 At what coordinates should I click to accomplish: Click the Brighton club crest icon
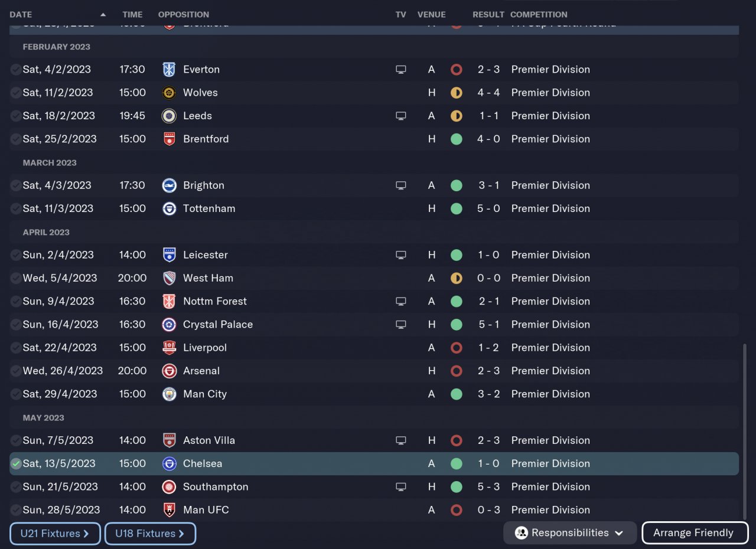click(169, 185)
